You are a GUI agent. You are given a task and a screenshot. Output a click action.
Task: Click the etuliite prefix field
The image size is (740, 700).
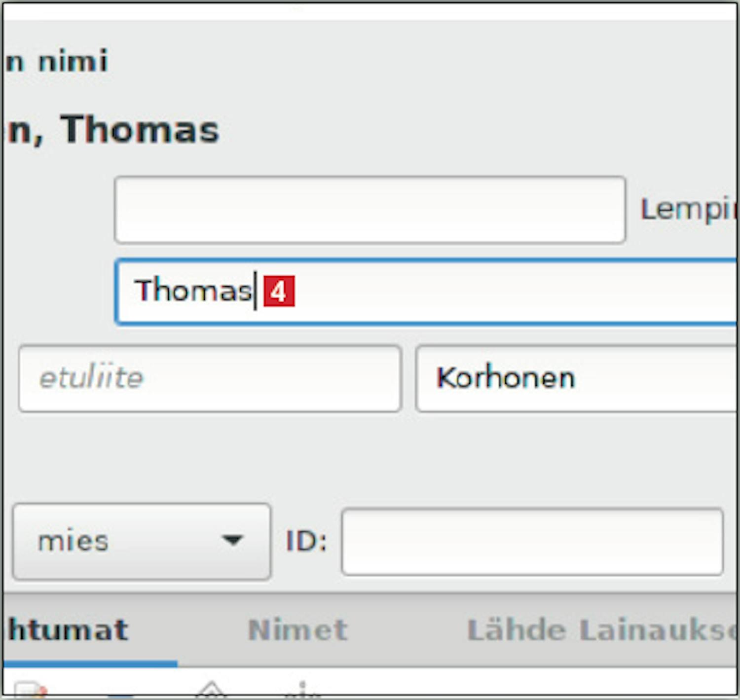coord(209,378)
